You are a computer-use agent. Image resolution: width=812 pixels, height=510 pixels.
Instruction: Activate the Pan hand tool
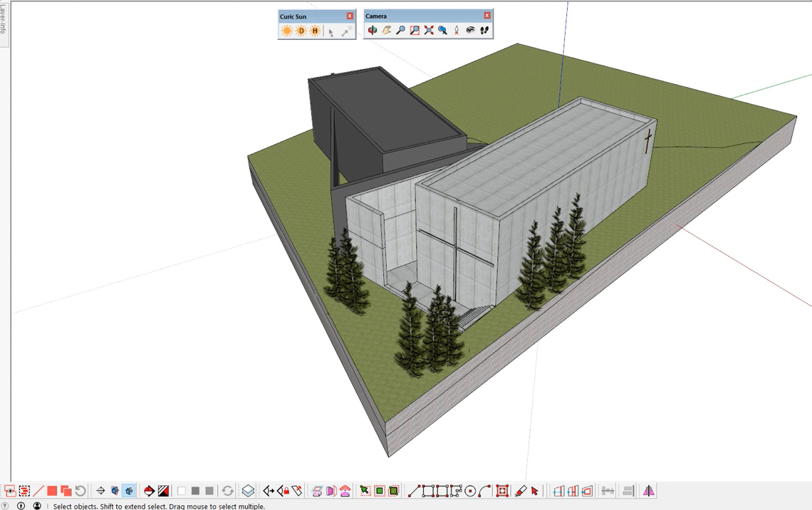point(387,31)
